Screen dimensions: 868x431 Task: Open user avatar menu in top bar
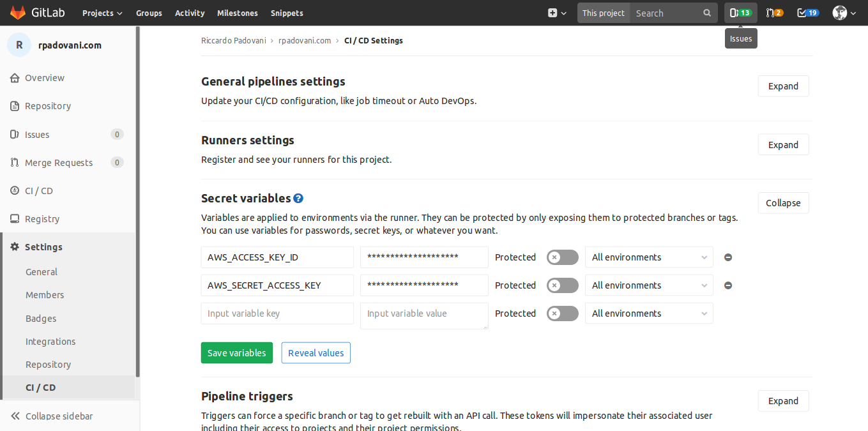coord(844,13)
